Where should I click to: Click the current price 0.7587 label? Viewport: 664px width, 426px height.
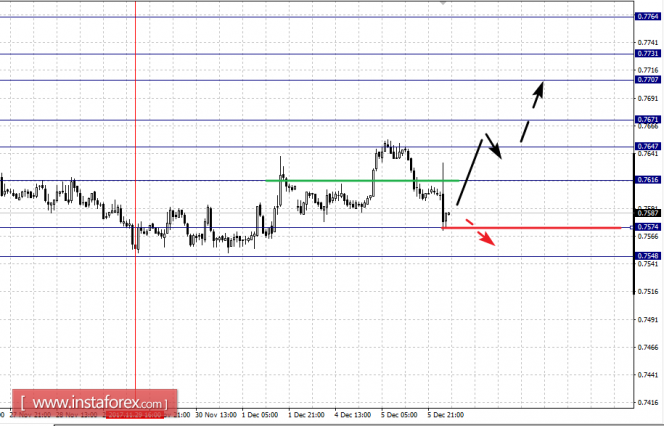tap(648, 213)
